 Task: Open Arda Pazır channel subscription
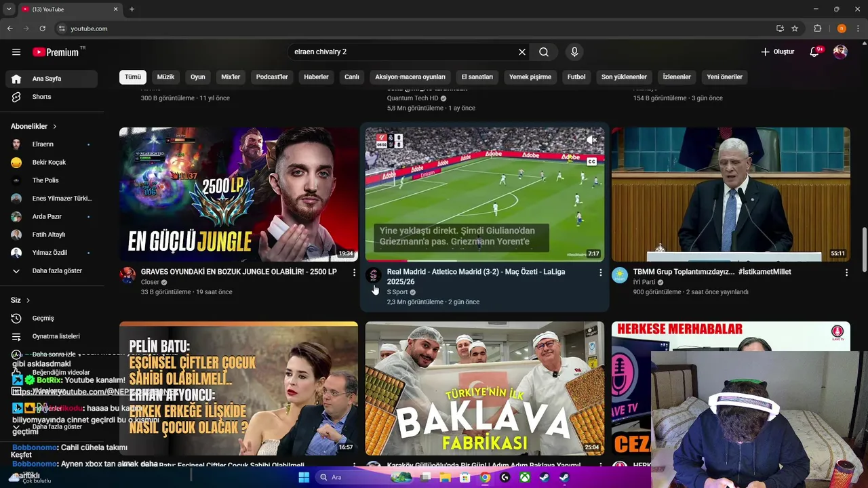tap(52, 217)
